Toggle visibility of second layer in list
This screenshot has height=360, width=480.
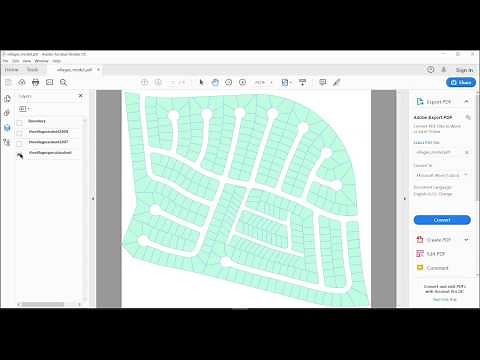pos(19,133)
